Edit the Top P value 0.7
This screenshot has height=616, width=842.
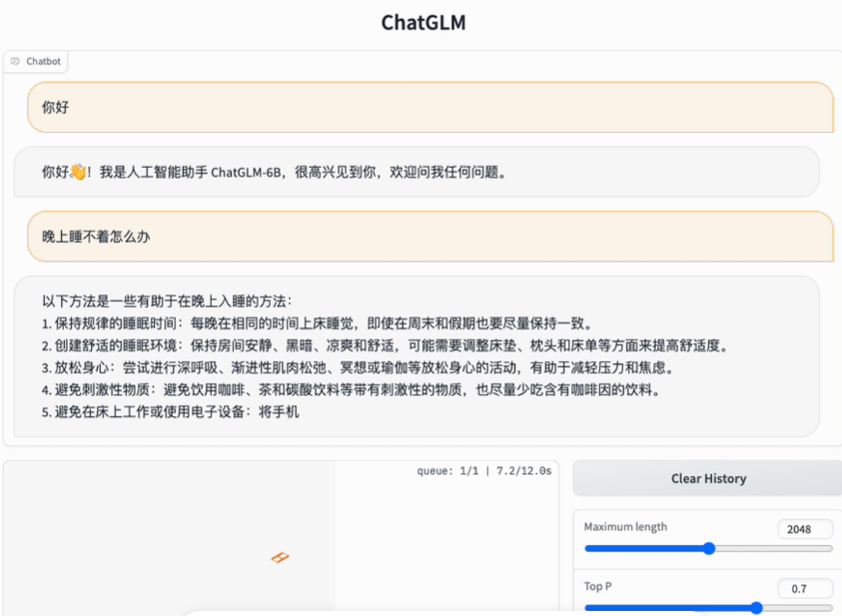click(805, 589)
